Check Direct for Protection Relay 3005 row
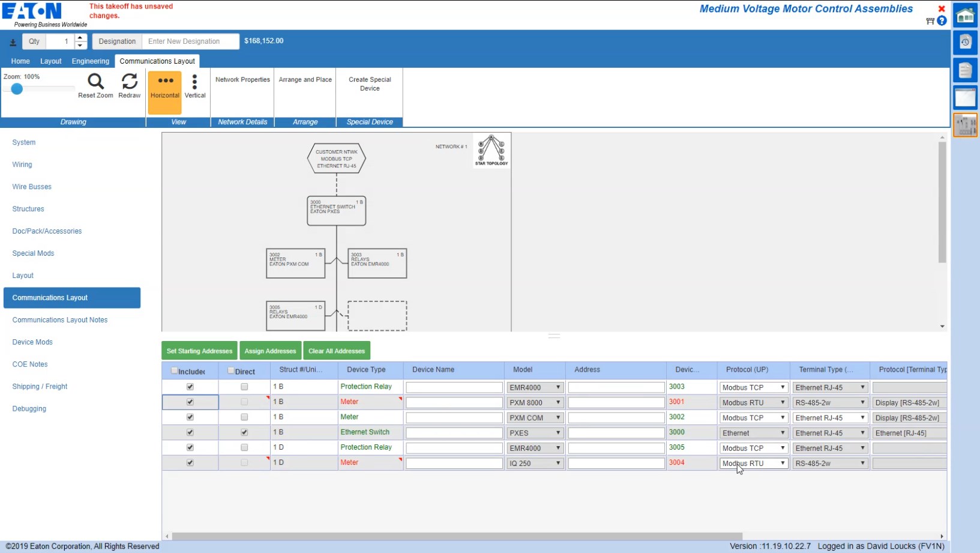Screen dimensions: 980x553 pyautogui.click(x=244, y=447)
